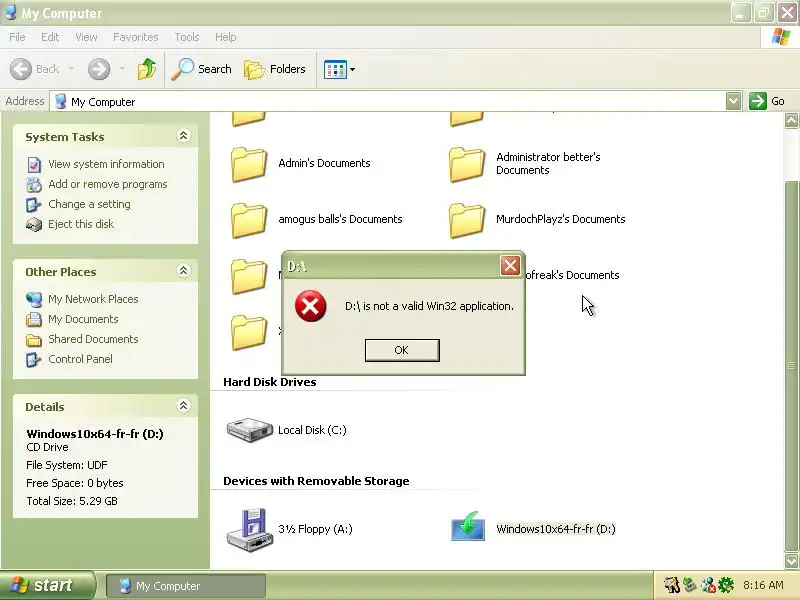
Task: Select the Local Disk (C:) drive icon
Action: [x=249, y=430]
